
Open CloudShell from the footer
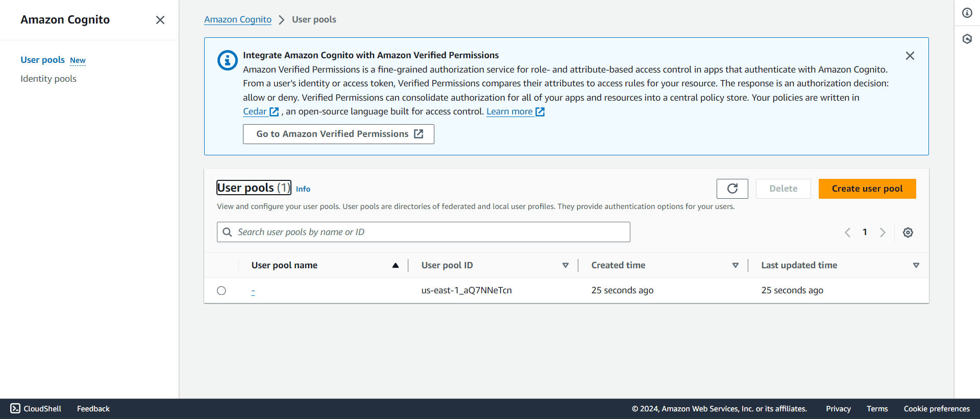tap(36, 409)
